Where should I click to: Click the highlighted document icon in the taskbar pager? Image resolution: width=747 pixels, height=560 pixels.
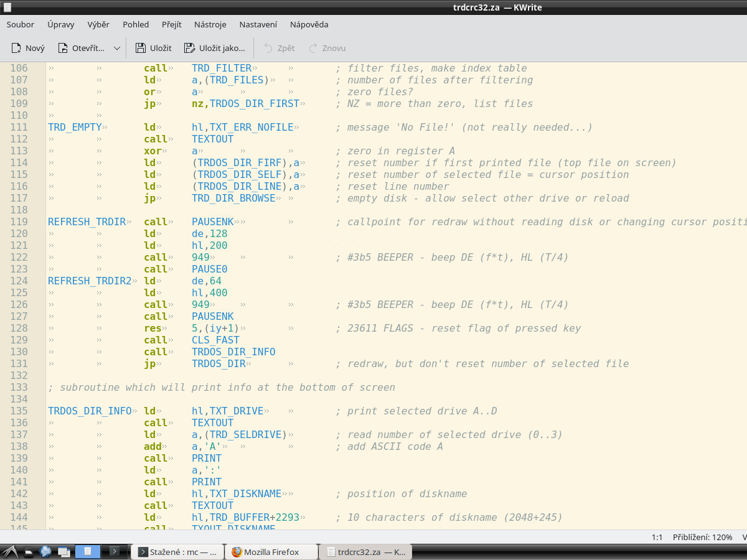88,551
